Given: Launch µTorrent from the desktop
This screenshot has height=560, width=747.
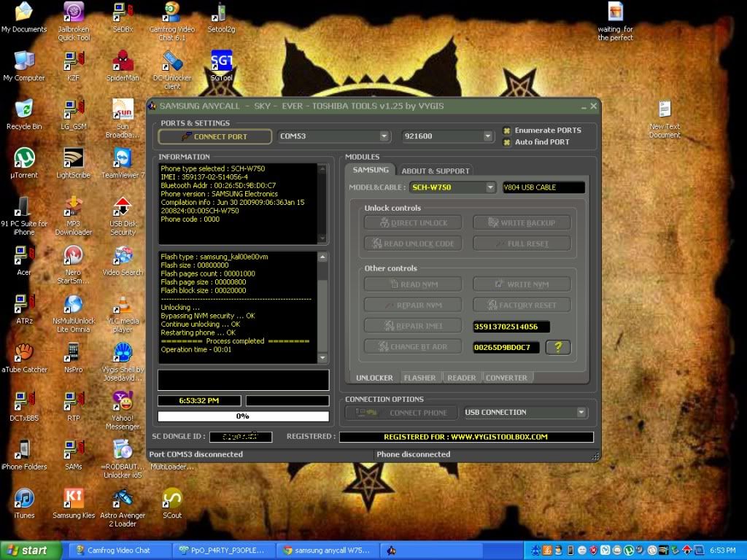Looking at the screenshot, I should pos(24,163).
